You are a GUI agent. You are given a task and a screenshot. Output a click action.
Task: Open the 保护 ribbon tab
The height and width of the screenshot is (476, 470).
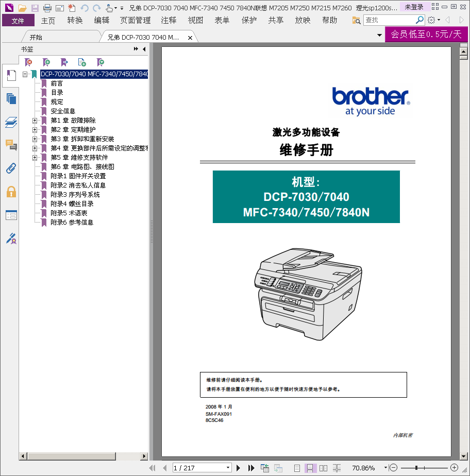(x=249, y=21)
